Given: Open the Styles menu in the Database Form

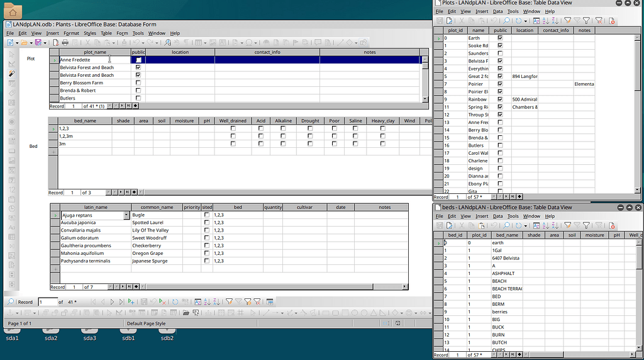Looking at the screenshot, I should 90,33.
